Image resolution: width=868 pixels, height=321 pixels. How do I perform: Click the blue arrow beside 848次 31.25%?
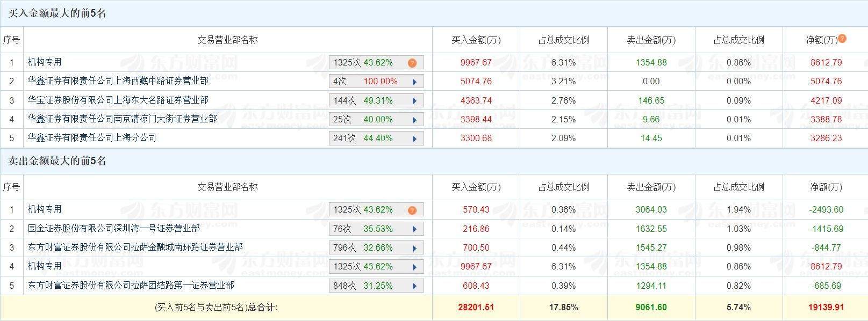[x=414, y=286]
